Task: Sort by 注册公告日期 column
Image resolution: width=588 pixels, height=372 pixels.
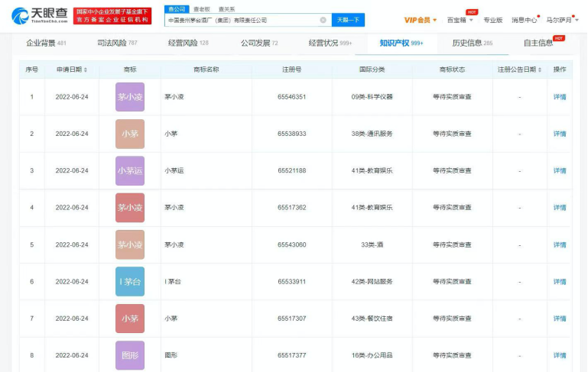Action: coord(519,70)
